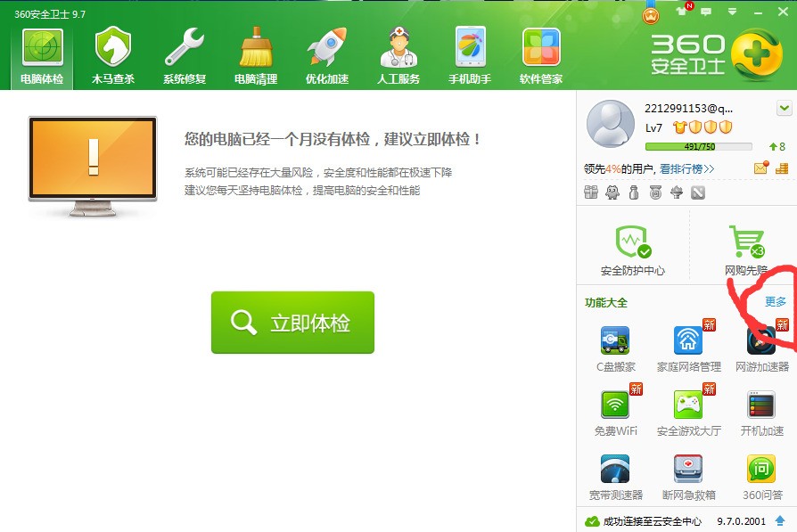Open the skin t-shirt icon
Image resolution: width=797 pixels, height=532 pixels.
coord(682,12)
